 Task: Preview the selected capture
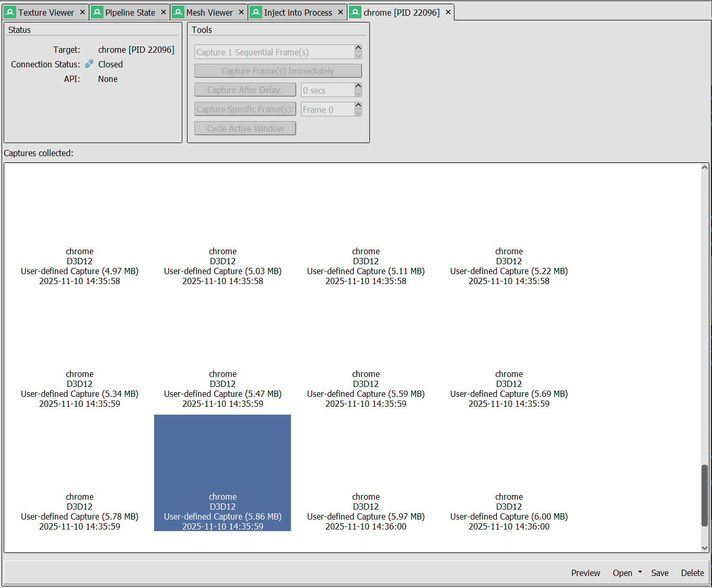point(586,573)
